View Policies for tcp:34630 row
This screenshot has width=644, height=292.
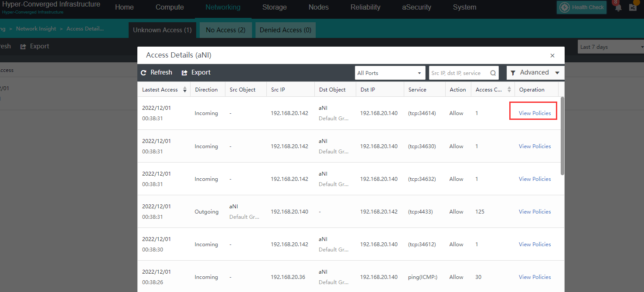(535, 146)
